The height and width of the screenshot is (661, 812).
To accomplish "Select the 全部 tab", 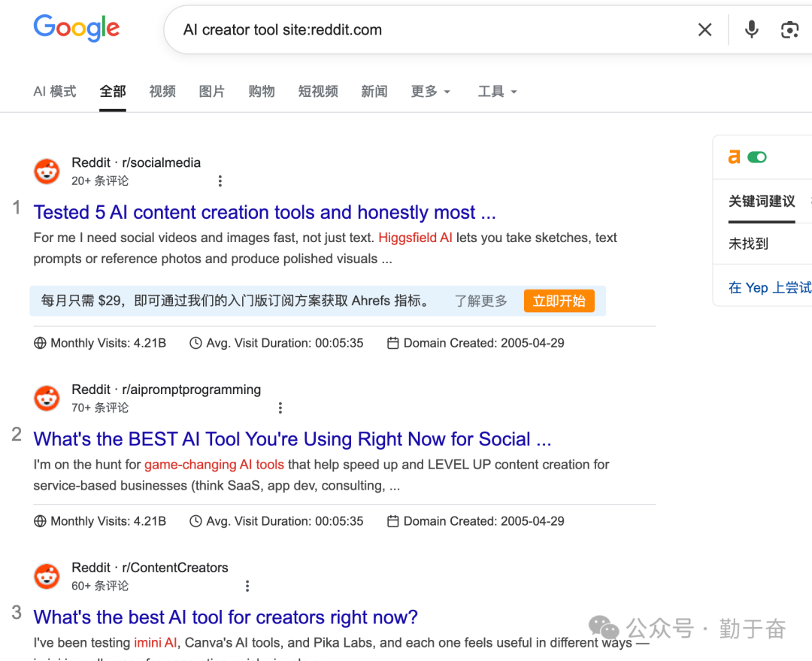I will point(113,92).
